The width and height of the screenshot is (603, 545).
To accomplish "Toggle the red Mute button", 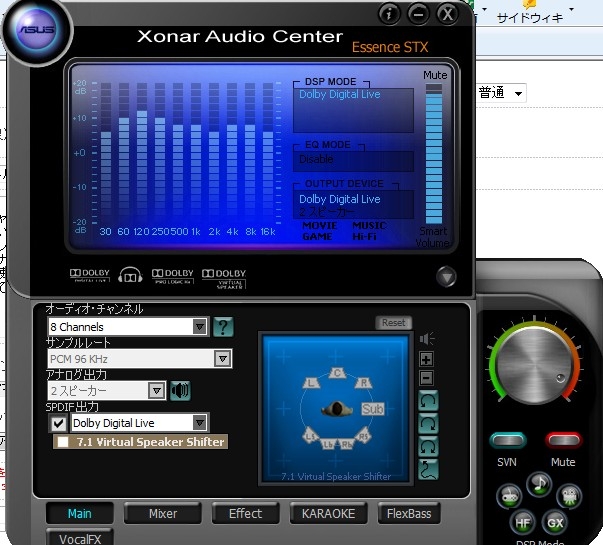I will tap(563, 441).
